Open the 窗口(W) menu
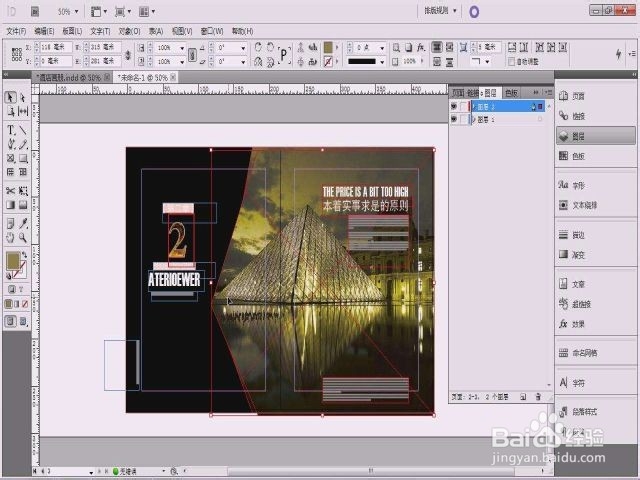 point(212,31)
